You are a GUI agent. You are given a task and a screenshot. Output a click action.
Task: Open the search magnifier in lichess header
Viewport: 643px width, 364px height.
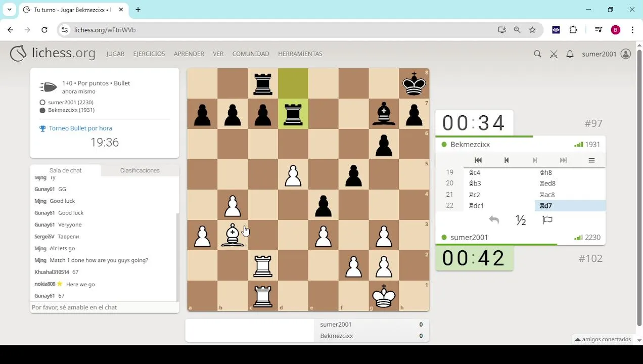point(537,54)
